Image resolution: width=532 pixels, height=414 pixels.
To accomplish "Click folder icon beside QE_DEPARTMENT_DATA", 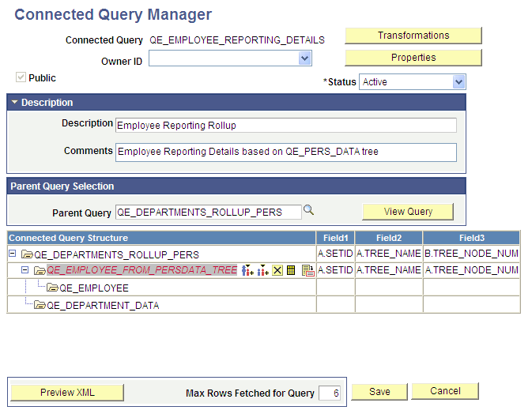I will click(x=40, y=305).
